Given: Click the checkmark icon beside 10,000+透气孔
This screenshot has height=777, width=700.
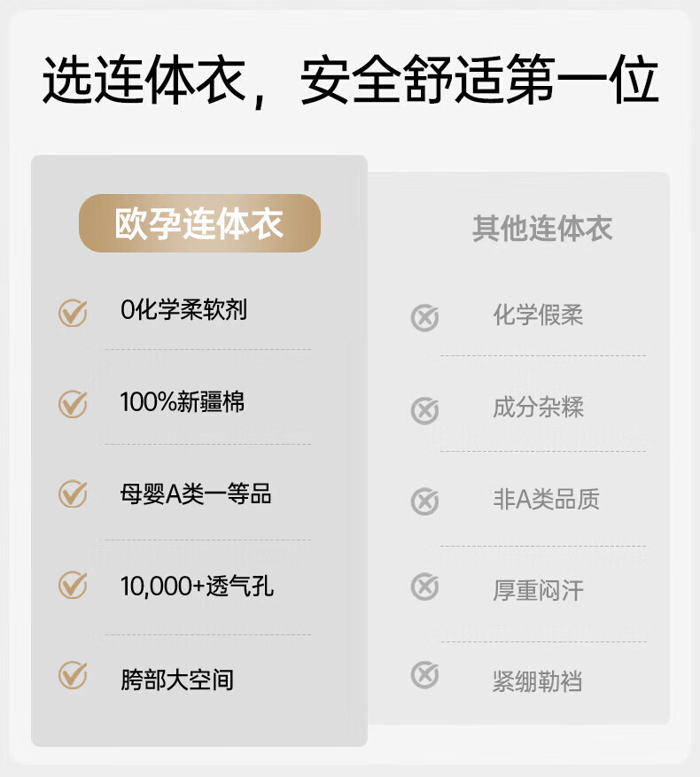Looking at the screenshot, I should click(x=73, y=585).
